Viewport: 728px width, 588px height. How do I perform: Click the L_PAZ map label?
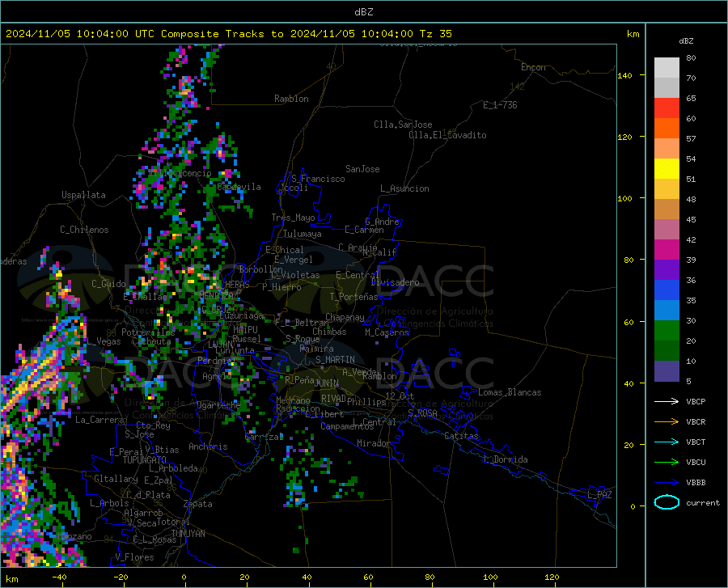[x=599, y=495]
